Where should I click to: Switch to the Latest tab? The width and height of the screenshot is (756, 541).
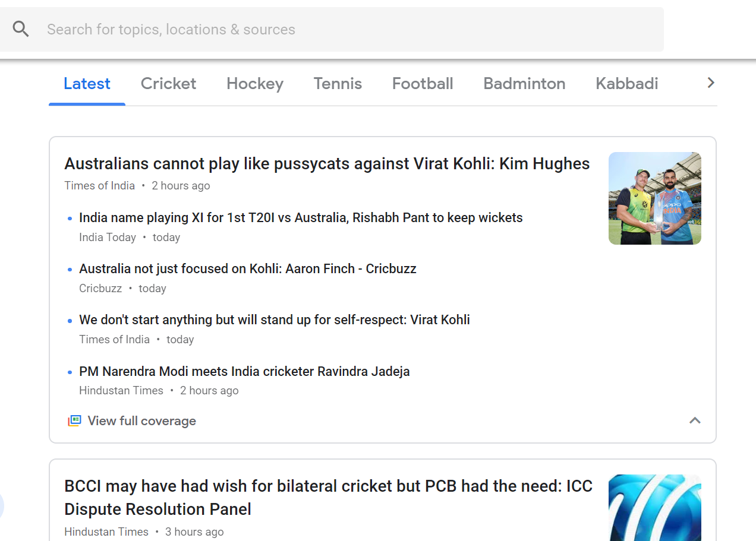tap(87, 84)
